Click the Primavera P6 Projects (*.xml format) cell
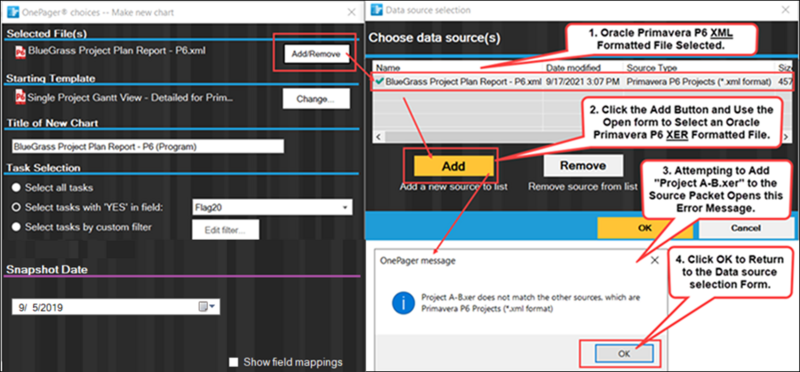Screen dimensions: 800x372 pos(698,81)
